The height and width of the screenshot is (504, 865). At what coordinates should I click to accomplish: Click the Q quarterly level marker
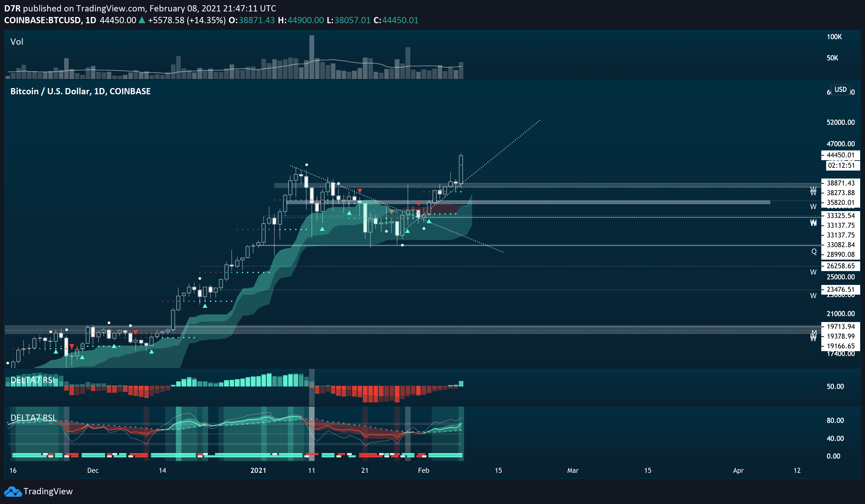coord(814,252)
